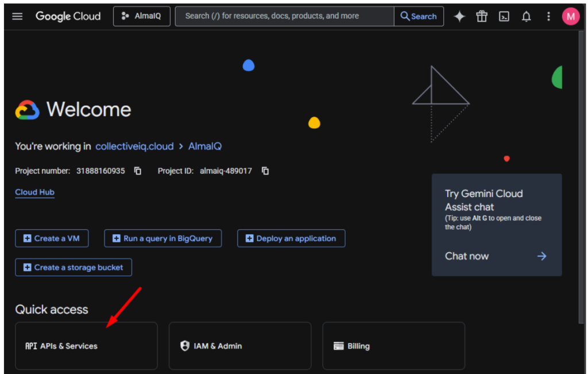
Task: Click the collectiveiq.cloud breadcrumb link
Action: click(x=134, y=146)
